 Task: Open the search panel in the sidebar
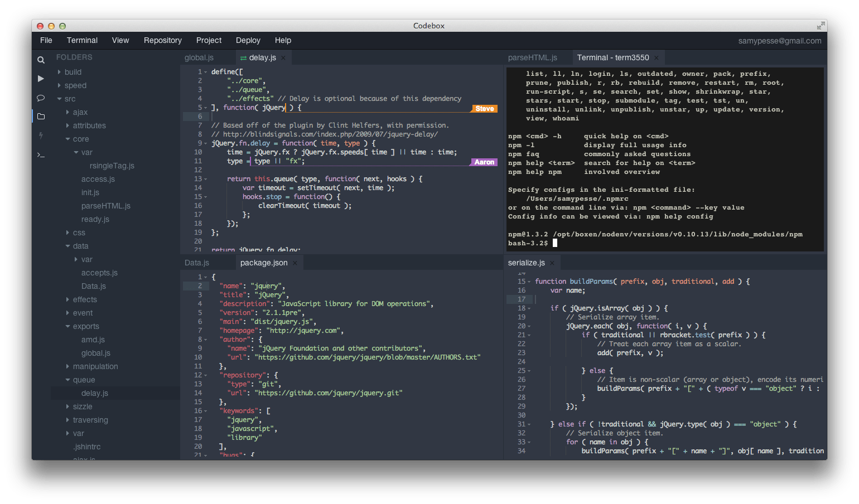point(41,59)
